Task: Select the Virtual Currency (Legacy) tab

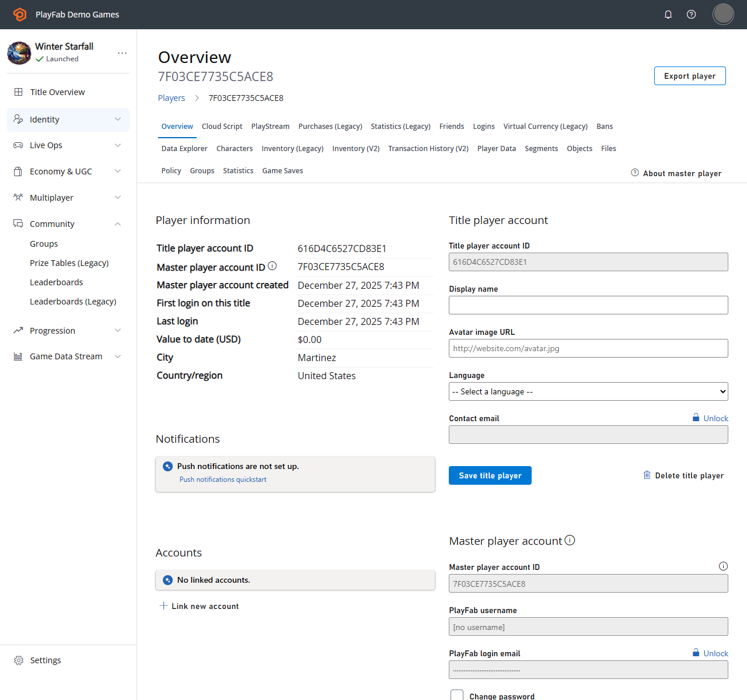Action: [546, 126]
